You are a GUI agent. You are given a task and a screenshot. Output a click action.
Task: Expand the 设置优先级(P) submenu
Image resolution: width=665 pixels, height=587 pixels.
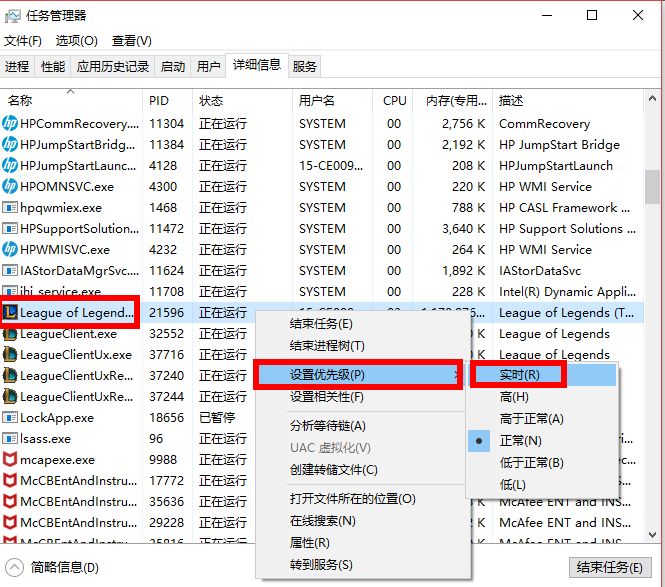[x=360, y=375]
